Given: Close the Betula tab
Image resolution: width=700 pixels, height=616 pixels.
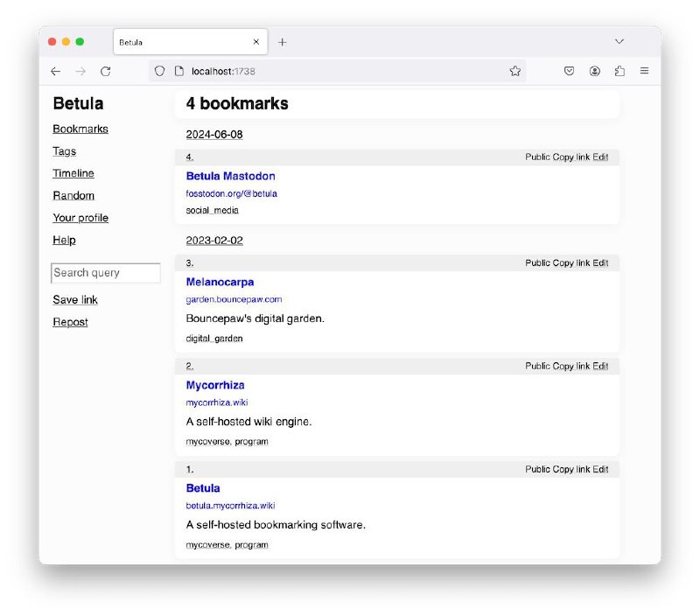Looking at the screenshot, I should [x=256, y=42].
